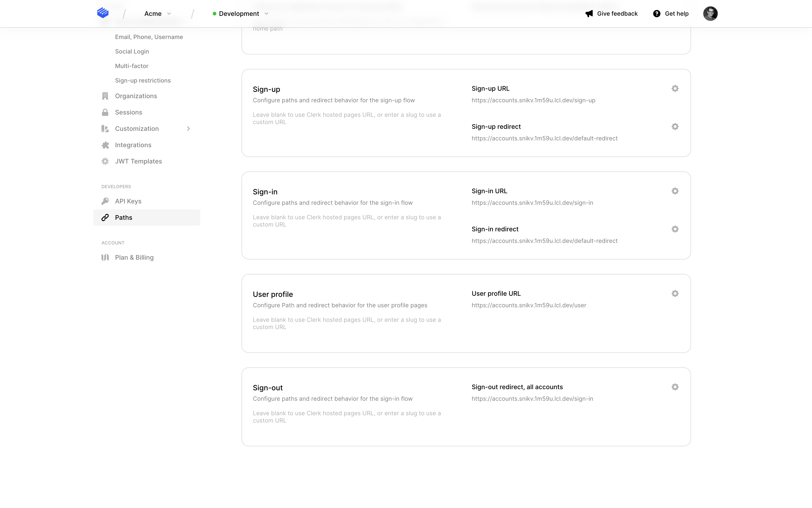The height and width of the screenshot is (508, 812).
Task: Click the Sessions lock icon
Action: pos(105,112)
